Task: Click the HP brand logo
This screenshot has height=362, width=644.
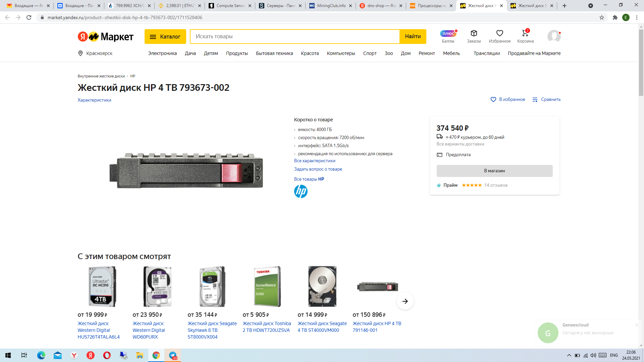Action: 301,191
